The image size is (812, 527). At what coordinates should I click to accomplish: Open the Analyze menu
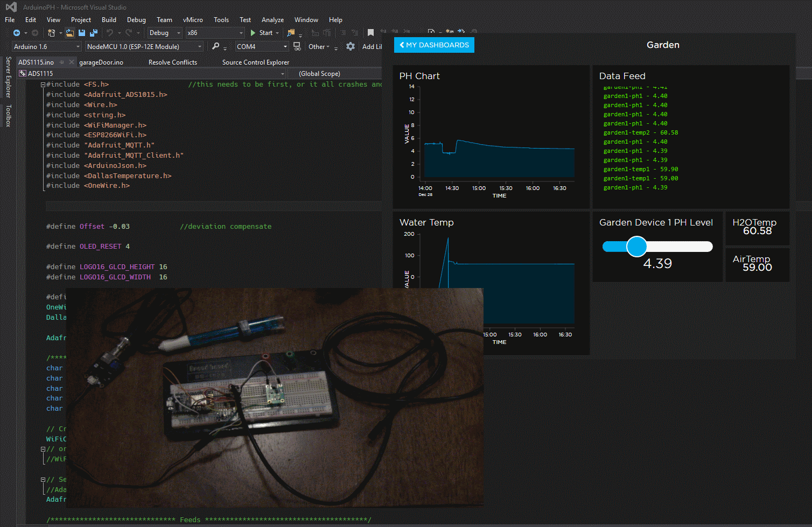pyautogui.click(x=272, y=19)
